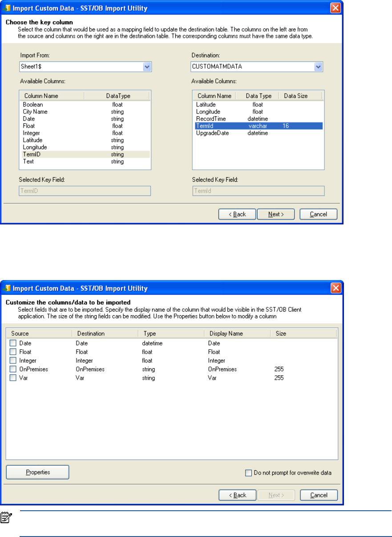
Task: Click the app icon in the bottom dialog title bar
Action: 8,288
